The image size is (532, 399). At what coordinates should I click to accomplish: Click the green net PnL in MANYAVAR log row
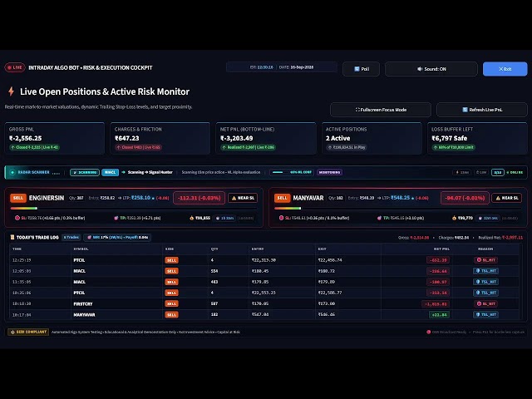[440, 314]
